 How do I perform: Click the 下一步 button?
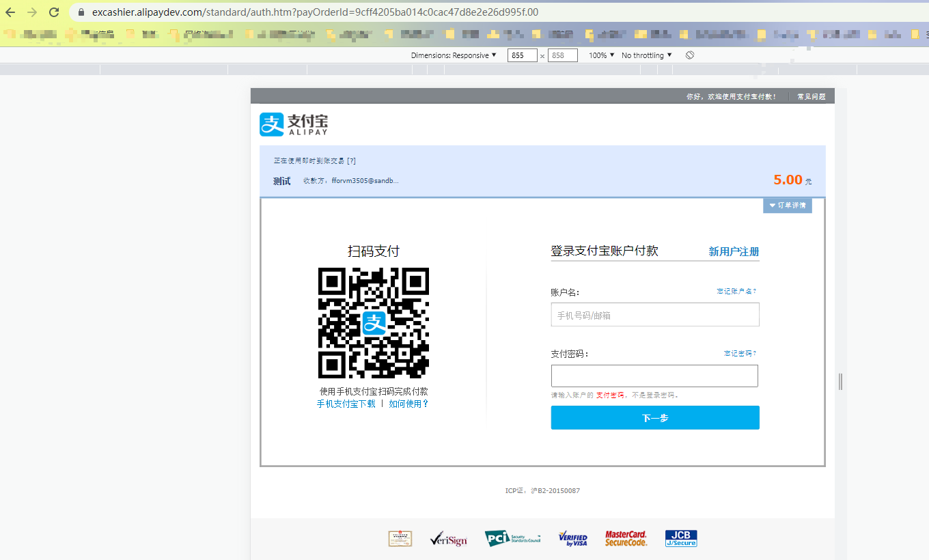coord(655,418)
